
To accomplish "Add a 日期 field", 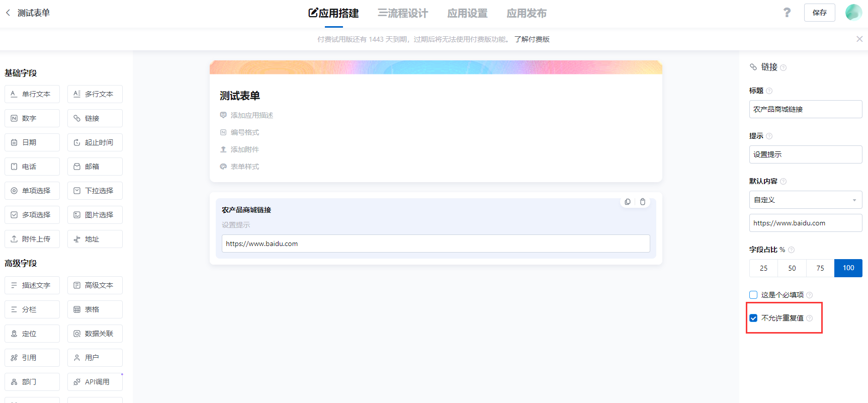I will pyautogui.click(x=32, y=142).
